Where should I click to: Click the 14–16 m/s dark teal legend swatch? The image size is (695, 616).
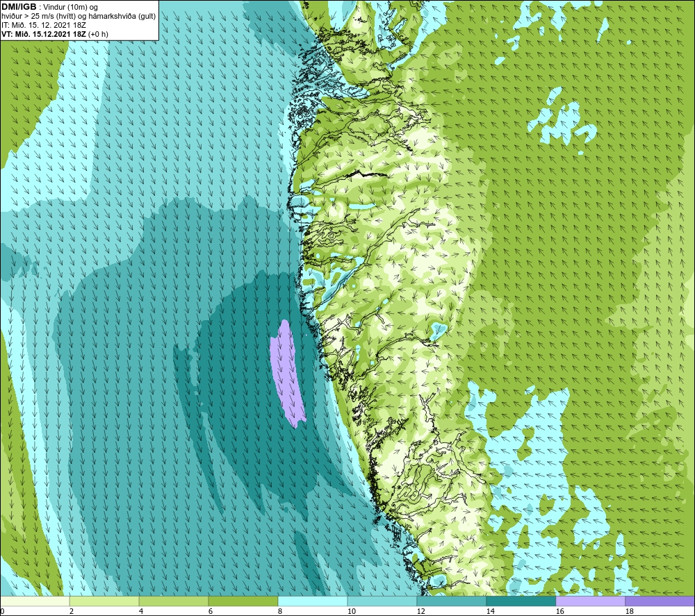(521, 601)
